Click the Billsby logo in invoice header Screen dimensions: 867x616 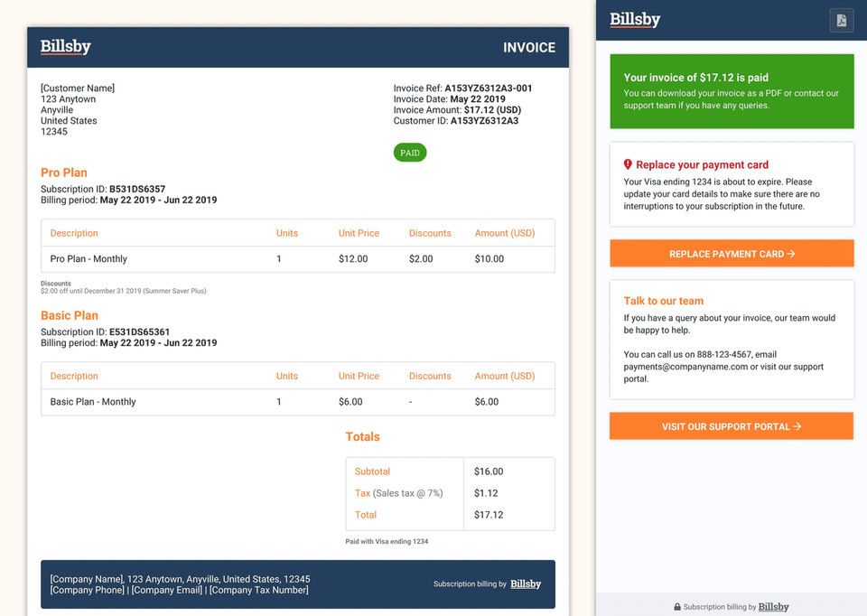[x=66, y=46]
